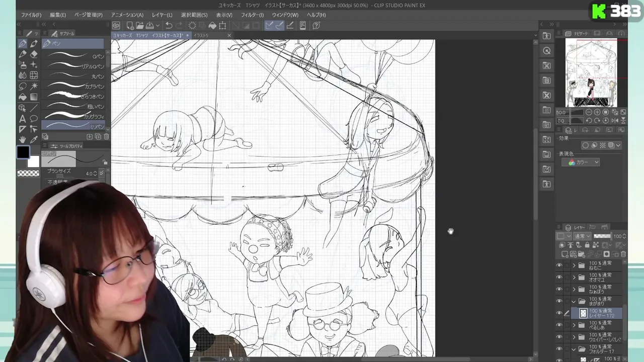Open the フィルター(I) menu
The image size is (644, 362).
coord(252,15)
